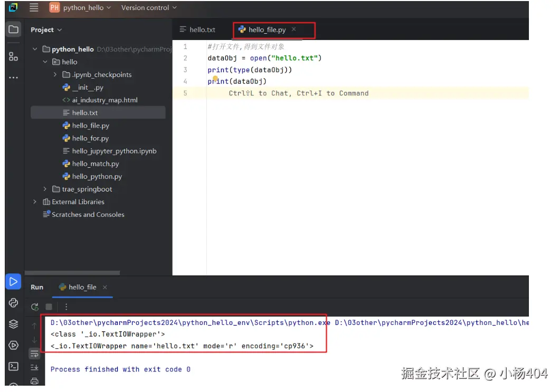This screenshot has width=559, height=392.
Task: Click the Run panel title
Action: point(37,287)
